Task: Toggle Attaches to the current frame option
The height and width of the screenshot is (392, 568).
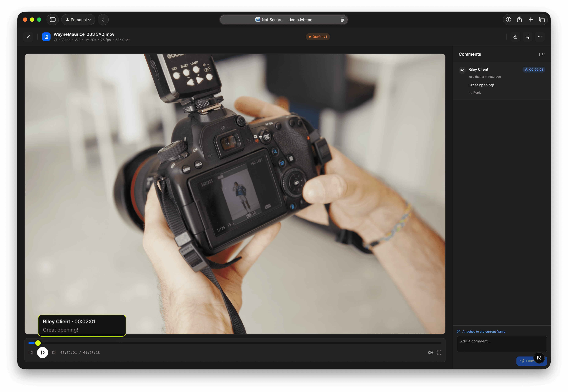Action: point(481,332)
